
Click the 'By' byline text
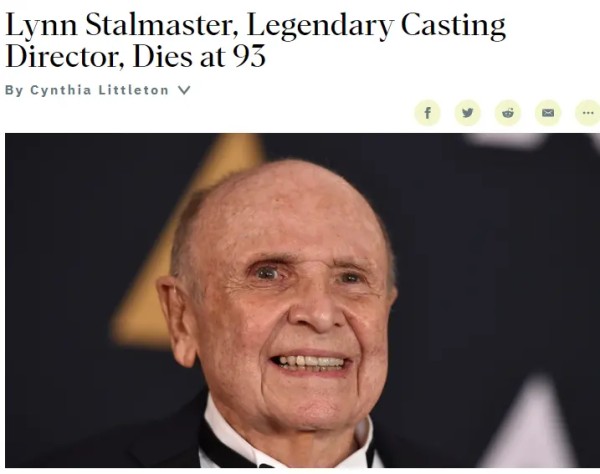tap(14, 91)
